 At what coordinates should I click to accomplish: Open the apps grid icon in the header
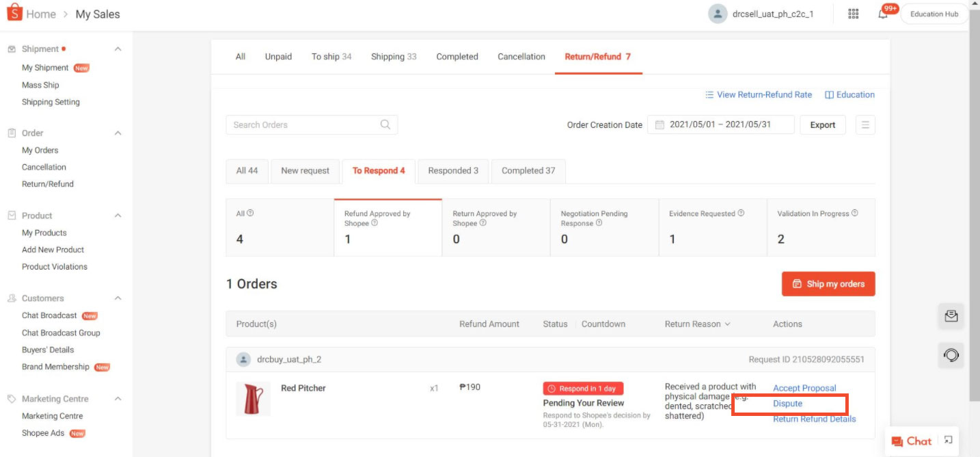click(x=853, y=13)
